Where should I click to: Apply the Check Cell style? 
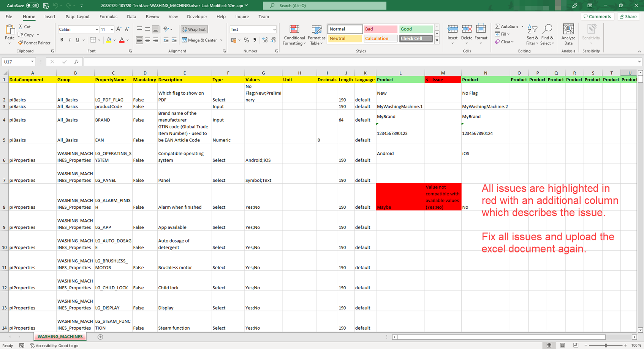pyautogui.click(x=416, y=38)
